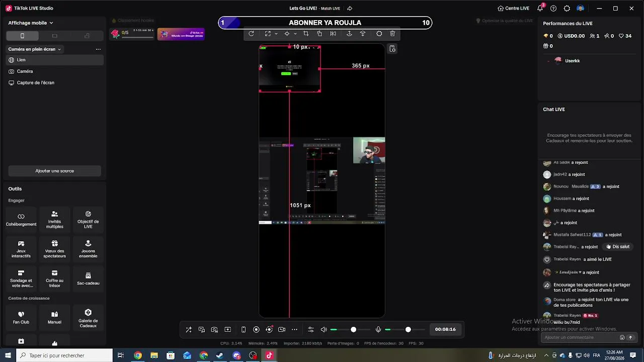Viewport: 644px width, 362px height.
Task: Open the Manuel tool
Action: pos(55,318)
